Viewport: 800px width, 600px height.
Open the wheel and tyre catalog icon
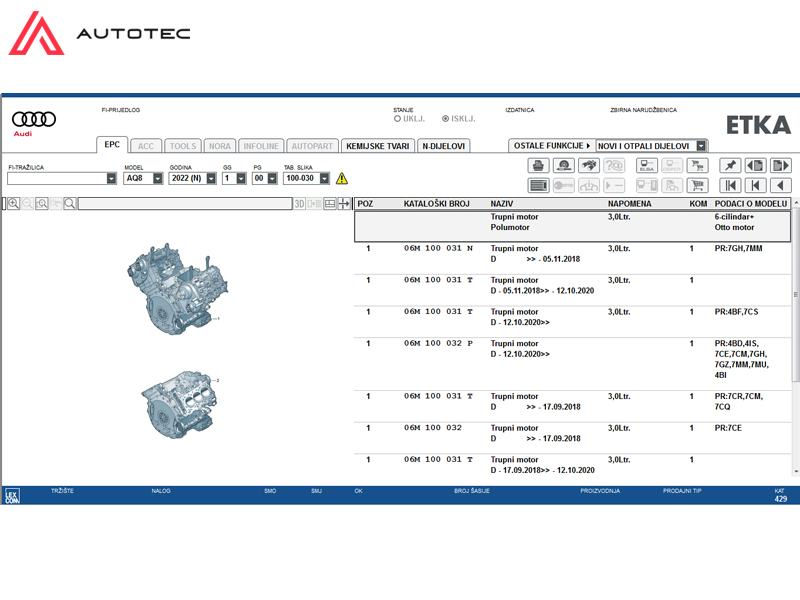564,165
